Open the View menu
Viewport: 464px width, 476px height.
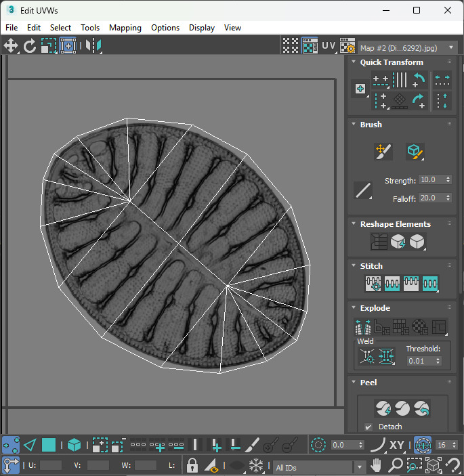coord(232,28)
